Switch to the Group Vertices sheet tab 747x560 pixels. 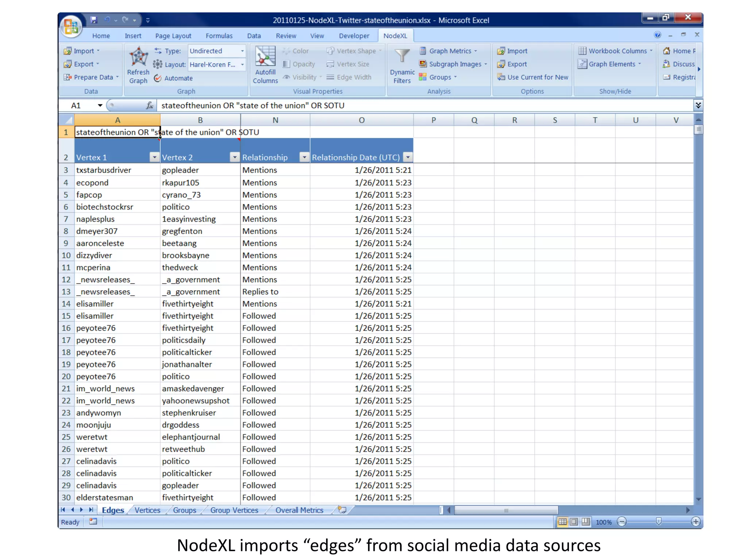point(234,510)
